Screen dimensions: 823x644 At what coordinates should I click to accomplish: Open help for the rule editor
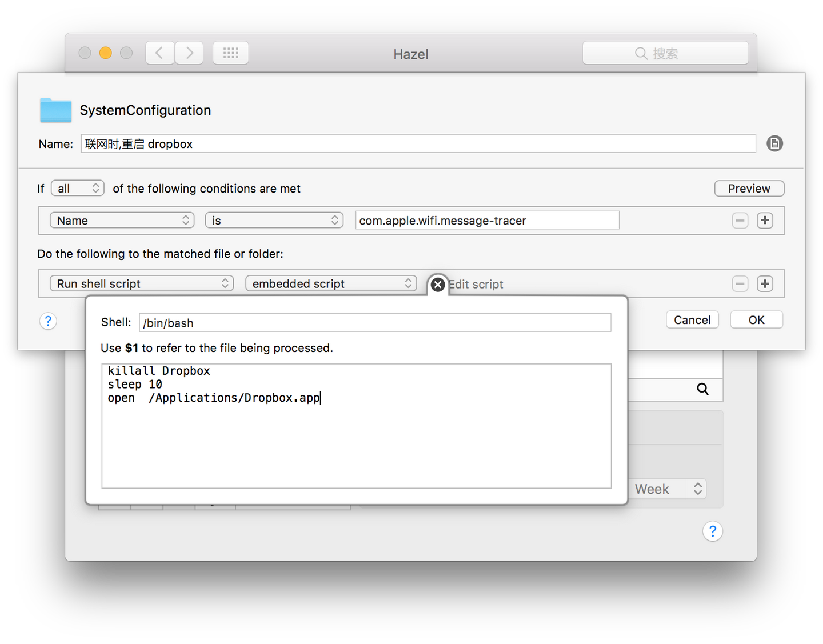[x=48, y=321]
